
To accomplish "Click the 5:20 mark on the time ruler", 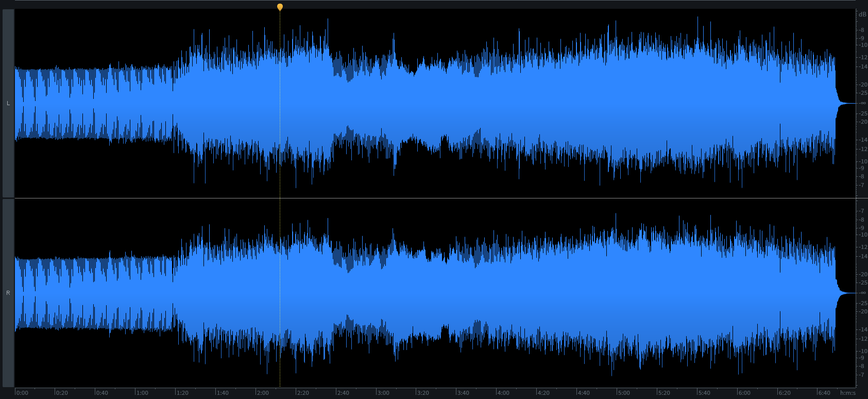I will 664,393.
